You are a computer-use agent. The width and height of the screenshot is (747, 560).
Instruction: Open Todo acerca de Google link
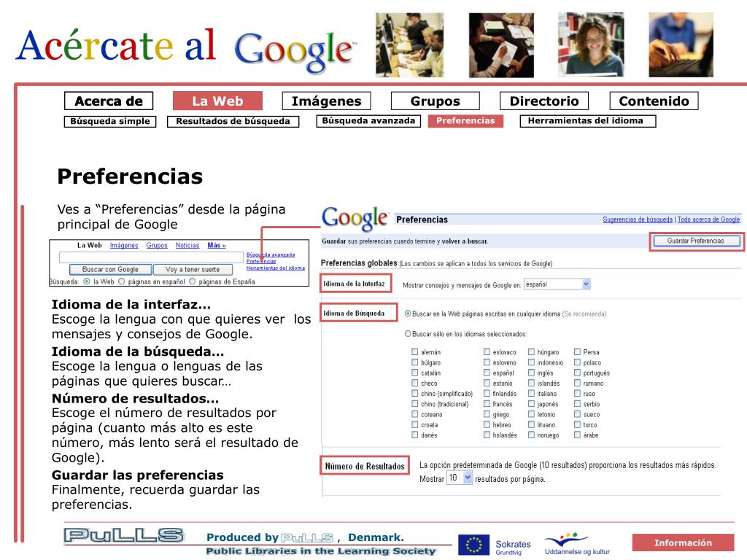pyautogui.click(x=708, y=219)
